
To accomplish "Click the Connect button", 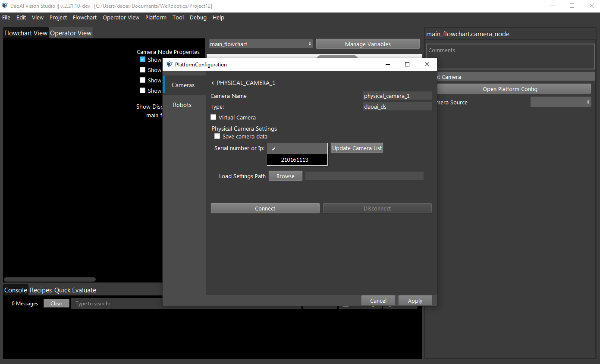I will coord(265,208).
